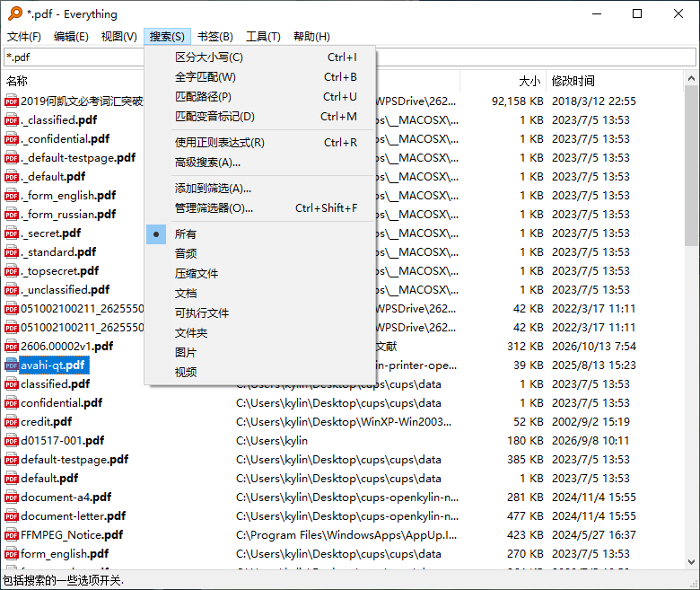Click PDF icon next to ._default-testpage.pdf
Viewport: 700px width, 590px height.
[x=11, y=158]
